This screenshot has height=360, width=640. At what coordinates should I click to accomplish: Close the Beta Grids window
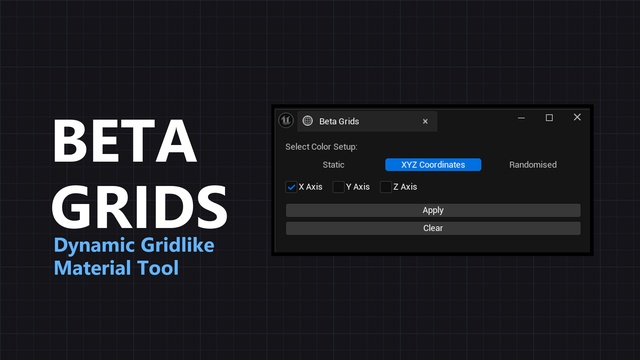click(577, 117)
